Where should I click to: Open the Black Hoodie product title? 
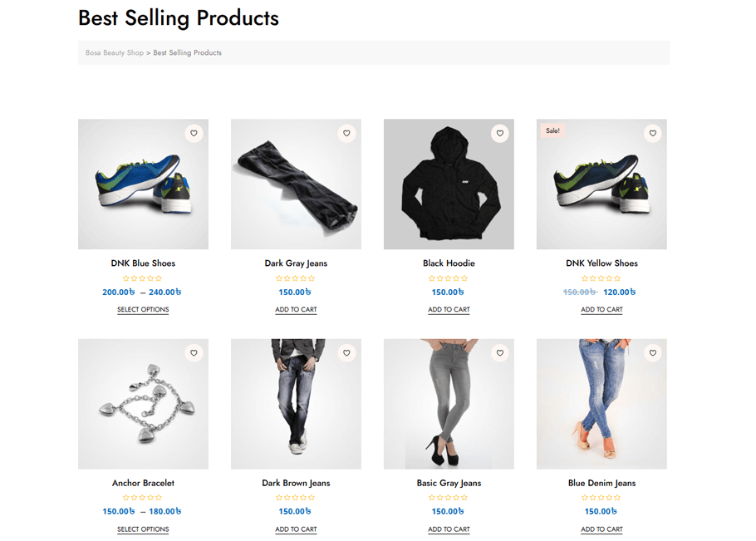click(x=449, y=263)
